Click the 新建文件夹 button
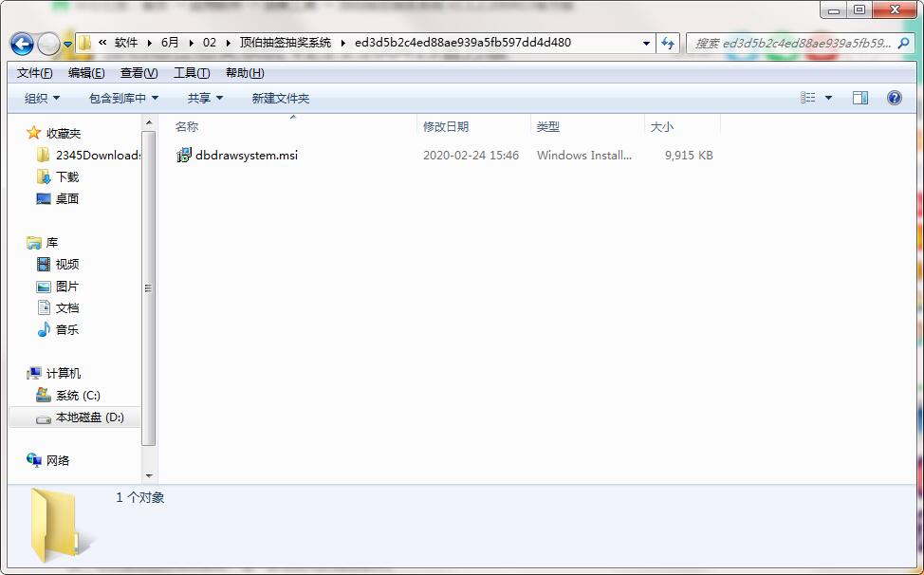The width and height of the screenshot is (924, 575). pyautogui.click(x=281, y=99)
